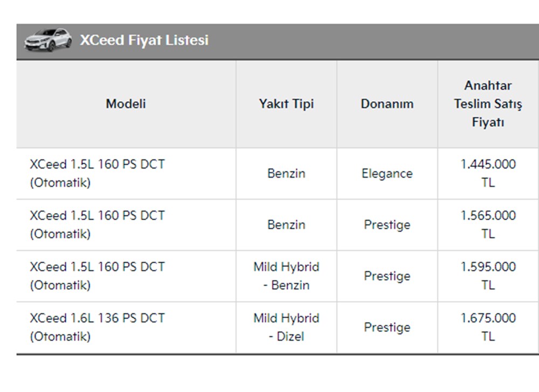
Task: Click Prestige in the Dizel row
Action: point(387,327)
